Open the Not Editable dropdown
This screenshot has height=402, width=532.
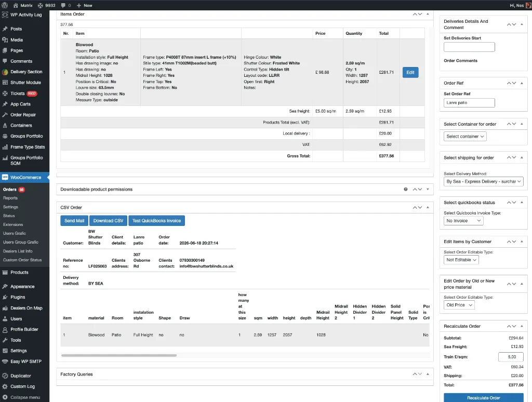coord(461,260)
